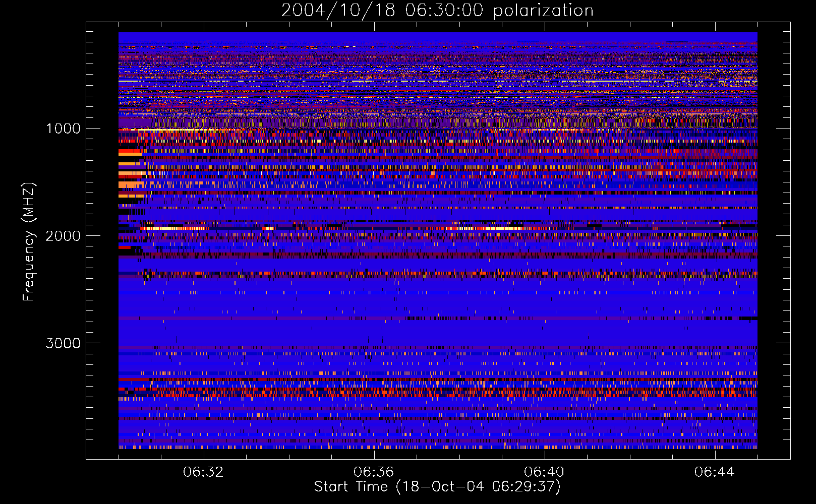
Task: Click the 06:36 time axis label
Action: click(374, 472)
